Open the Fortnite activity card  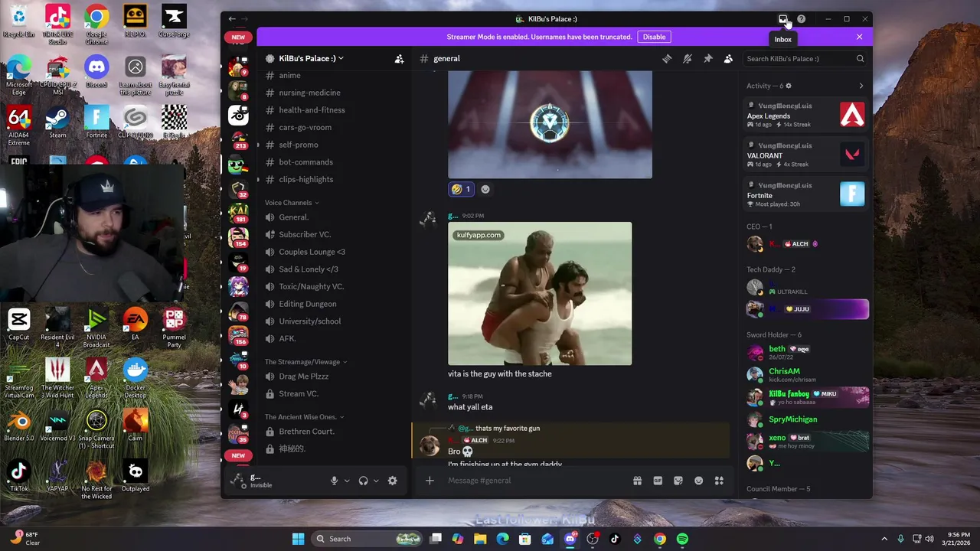tap(805, 195)
